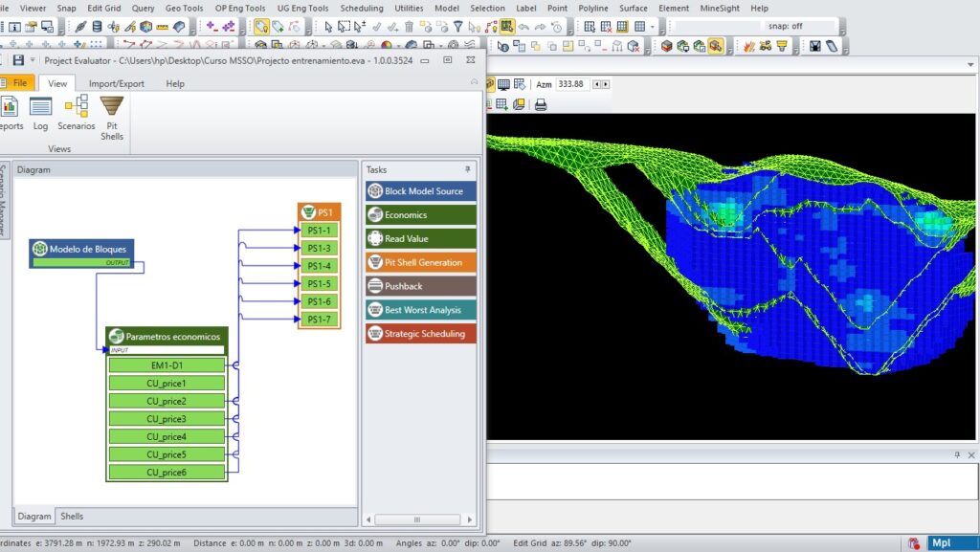Click the trash can delete icon

(x=409, y=26)
